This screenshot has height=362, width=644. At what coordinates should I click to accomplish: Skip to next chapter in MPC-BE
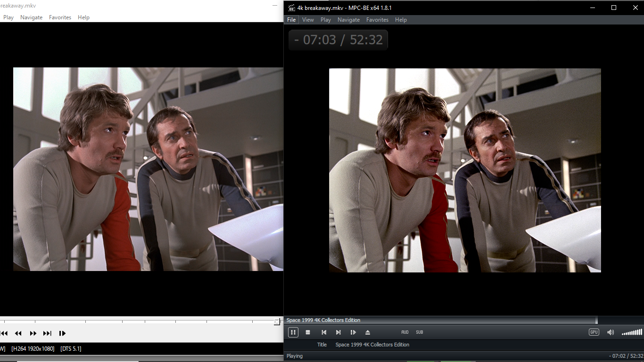(338, 332)
